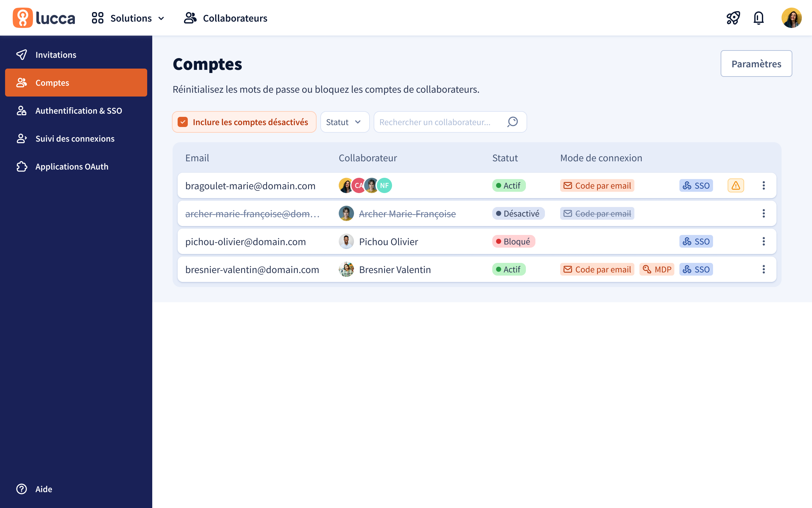Select Comptes in the sidebar
Viewport: 812px width, 508px height.
(76, 83)
